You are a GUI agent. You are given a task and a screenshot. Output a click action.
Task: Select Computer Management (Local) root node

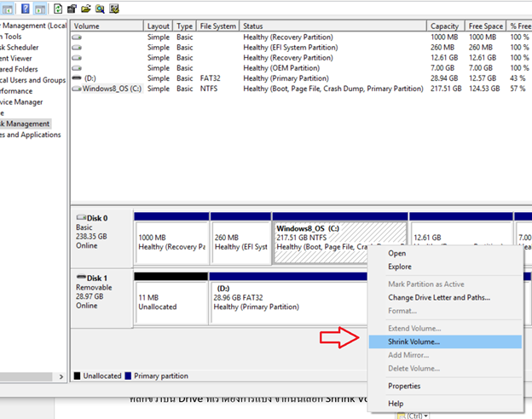33,26
